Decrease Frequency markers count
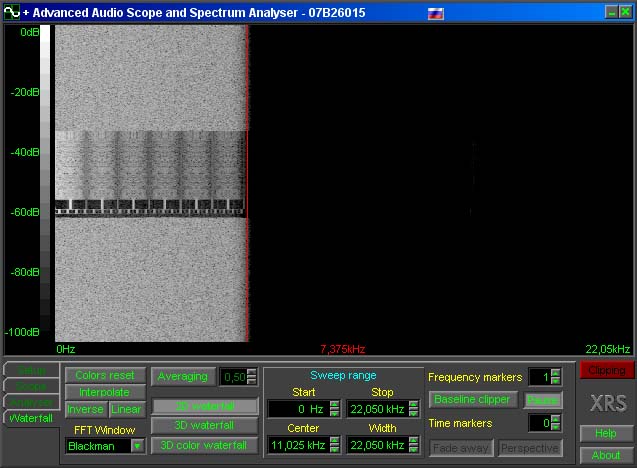637x468 pixels. [x=556, y=381]
